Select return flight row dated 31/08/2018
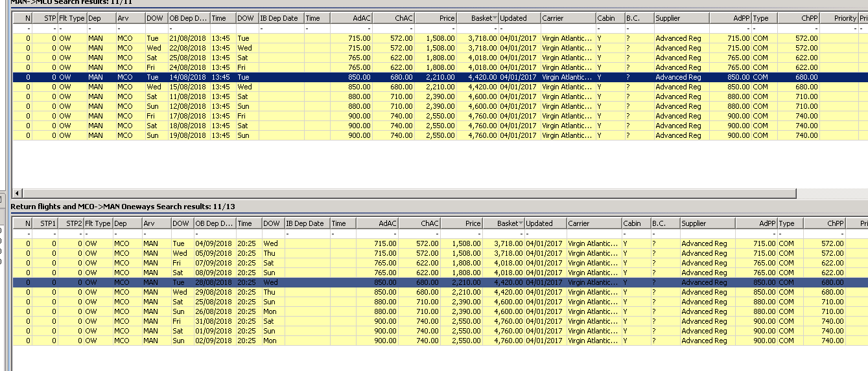Screen dimensions: 868x371 pos(213,321)
